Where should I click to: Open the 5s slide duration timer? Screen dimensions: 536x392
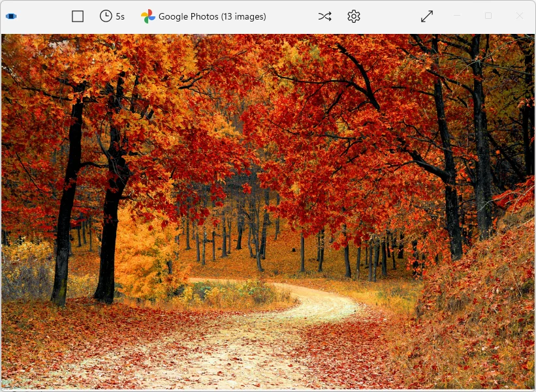click(112, 16)
